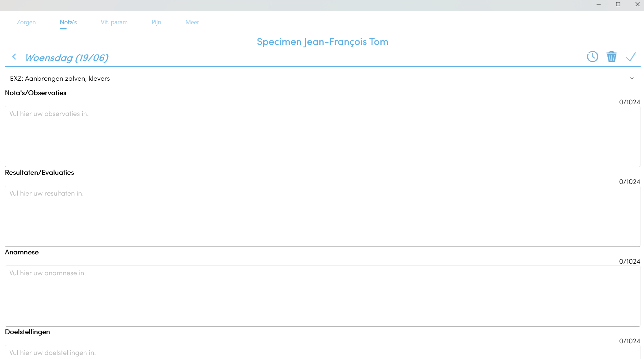Delete the note with the trash icon

coord(612,56)
